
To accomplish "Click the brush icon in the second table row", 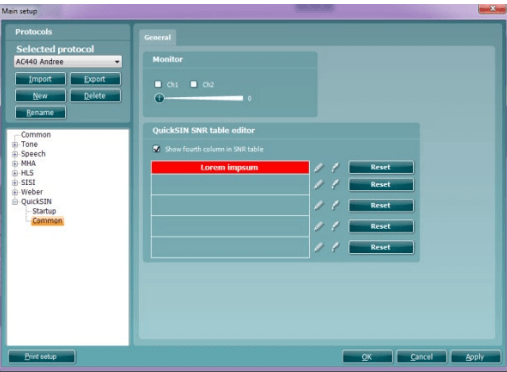I will [335, 184].
